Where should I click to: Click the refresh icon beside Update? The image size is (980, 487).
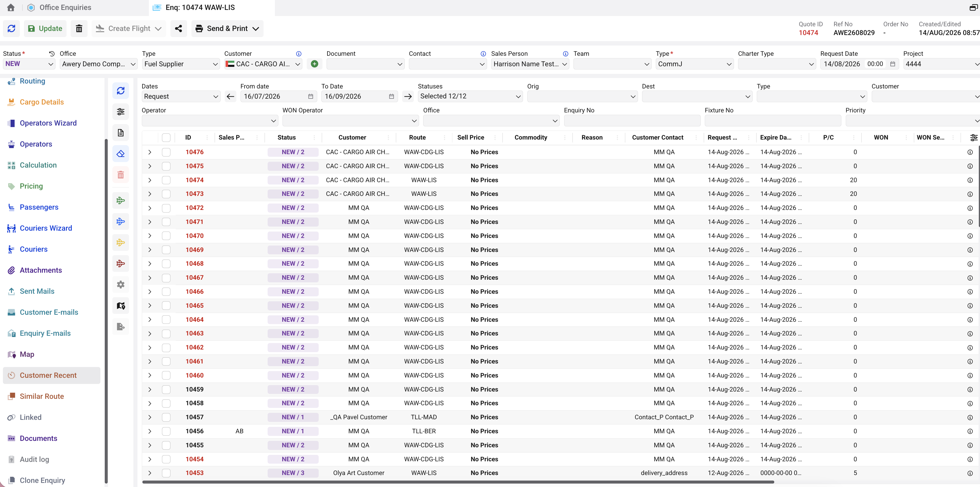point(11,29)
